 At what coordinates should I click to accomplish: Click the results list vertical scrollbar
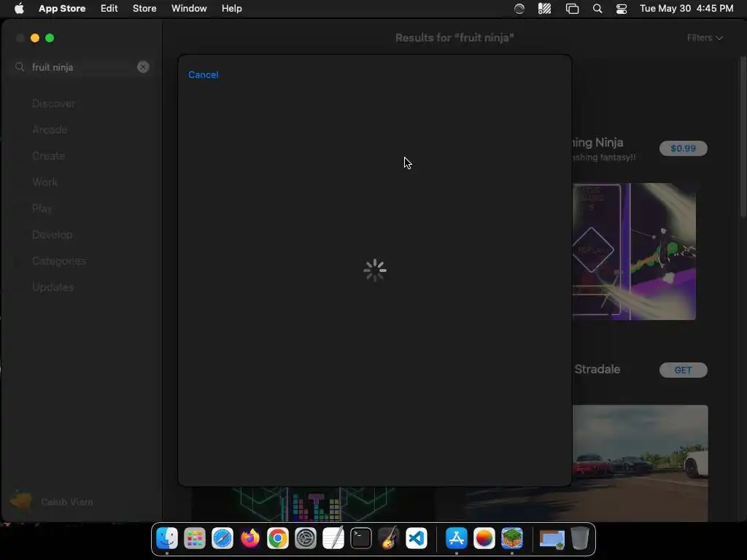coord(743,137)
